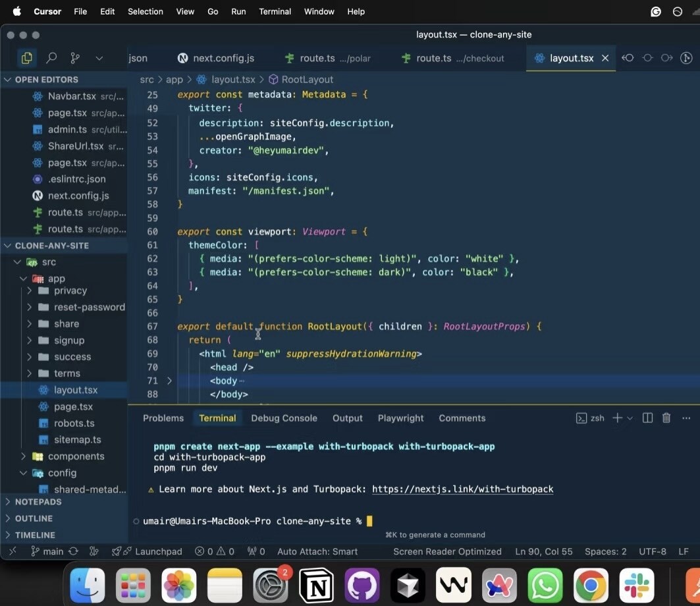Screen dimensions: 700x606
Task: Toggle Auto Attach: Smart in status bar
Action: tap(317, 551)
